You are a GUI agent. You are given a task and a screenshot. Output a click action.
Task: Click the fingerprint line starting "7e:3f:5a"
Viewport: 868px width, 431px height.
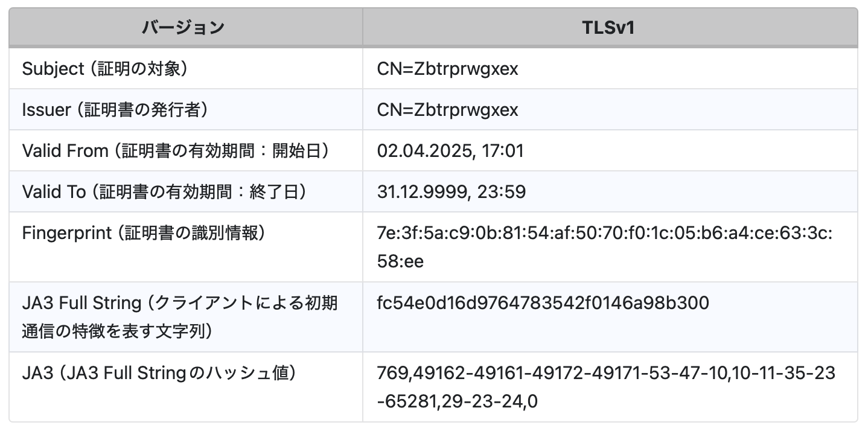pyautogui.click(x=604, y=233)
